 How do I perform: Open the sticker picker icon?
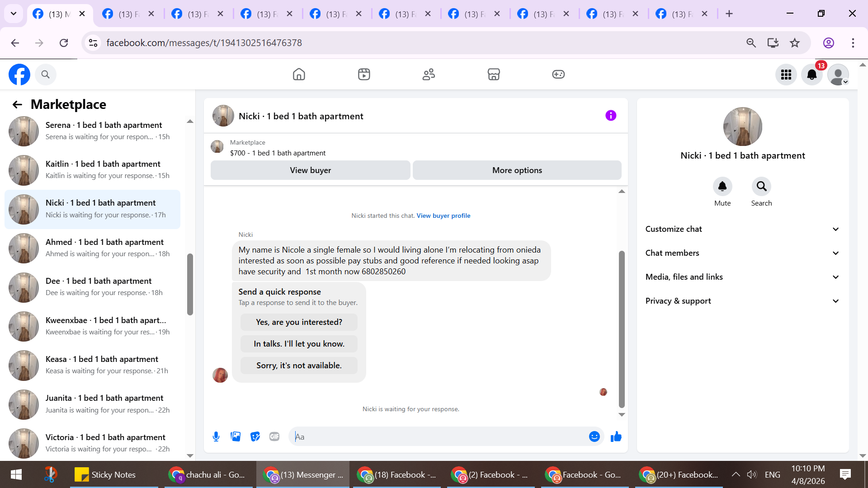[255, 436]
